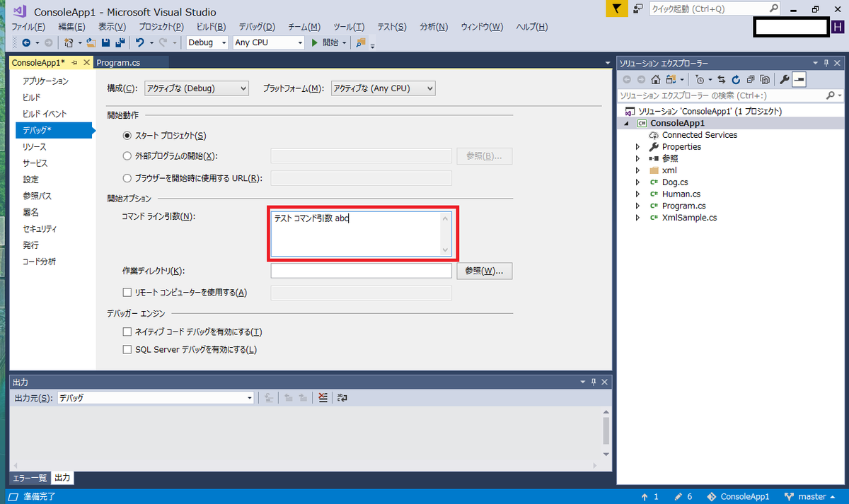Open the ビルド イベント settings page
The height and width of the screenshot is (504, 849).
(x=45, y=114)
